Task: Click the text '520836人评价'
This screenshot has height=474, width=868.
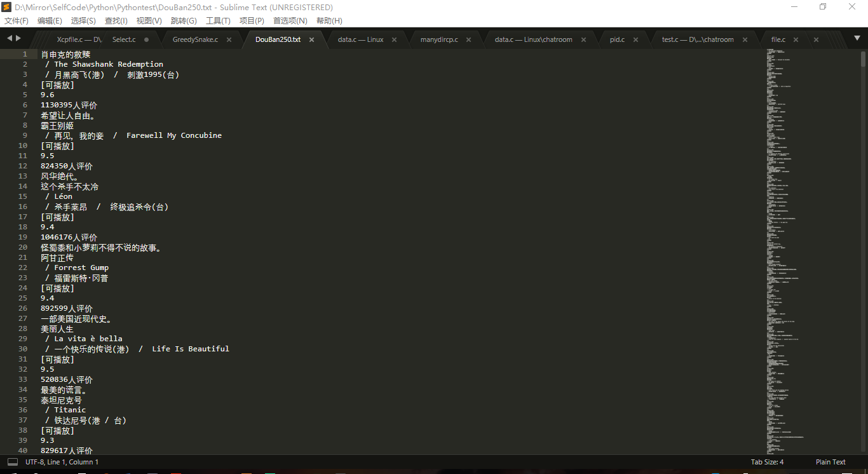Action: [x=67, y=379]
